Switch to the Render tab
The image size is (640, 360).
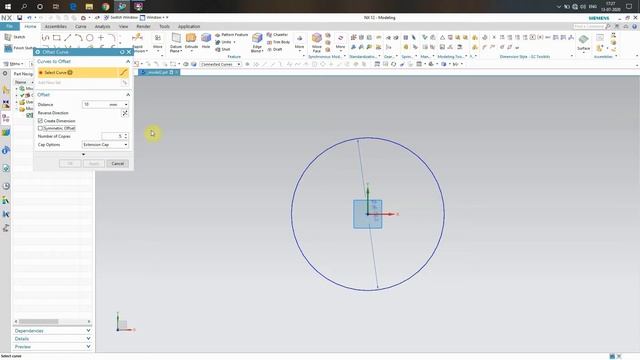(x=143, y=27)
